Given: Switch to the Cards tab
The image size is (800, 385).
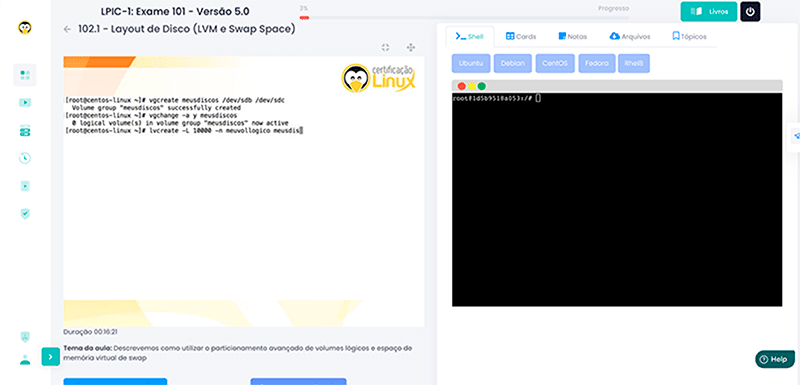Looking at the screenshot, I should click(x=521, y=36).
